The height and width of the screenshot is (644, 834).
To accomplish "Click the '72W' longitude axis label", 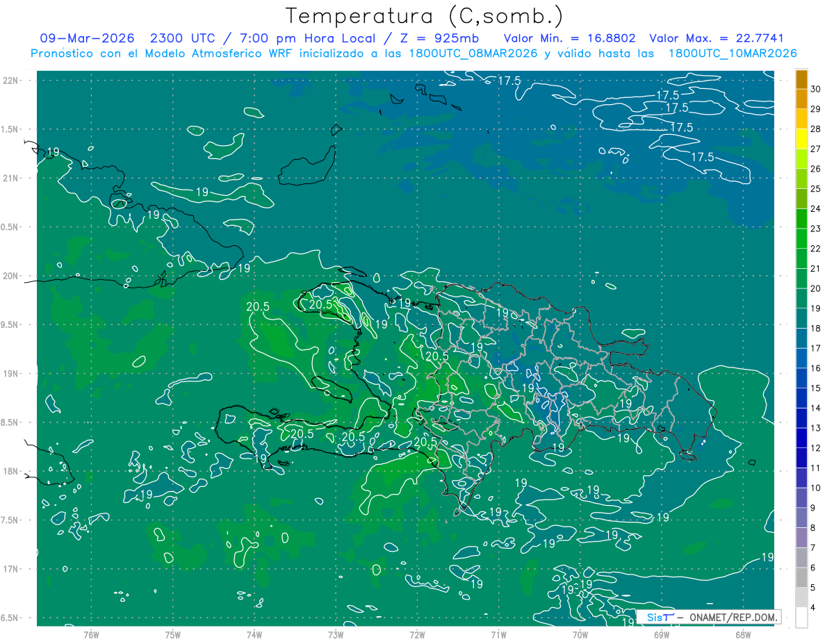I will 417,634.
